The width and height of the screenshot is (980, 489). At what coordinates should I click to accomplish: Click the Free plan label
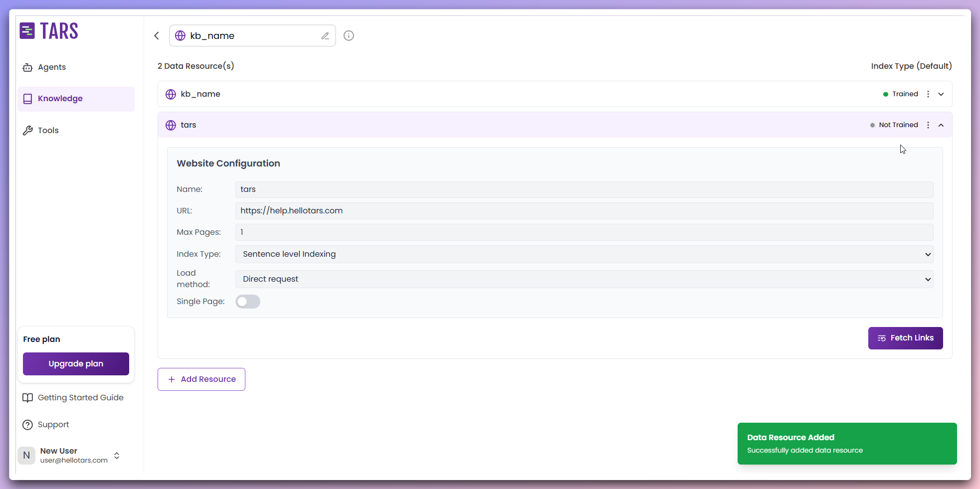(x=41, y=339)
